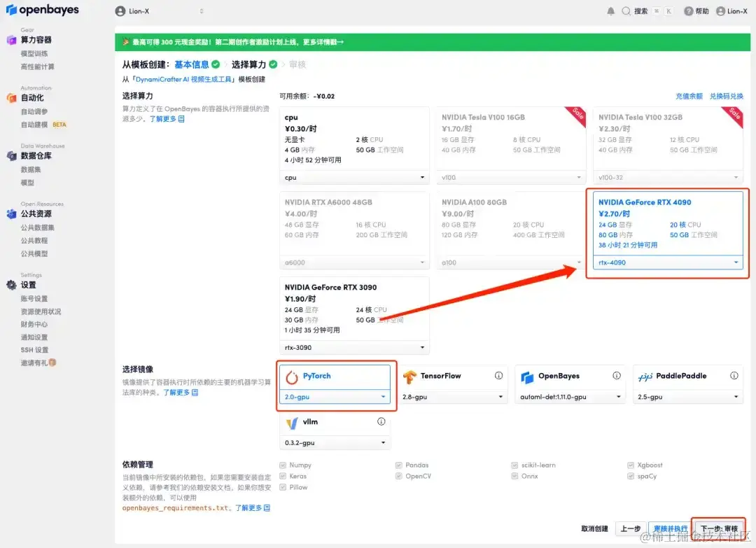Open the rtx-3090 compute dropdown
This screenshot has width=756, height=548.
point(354,348)
